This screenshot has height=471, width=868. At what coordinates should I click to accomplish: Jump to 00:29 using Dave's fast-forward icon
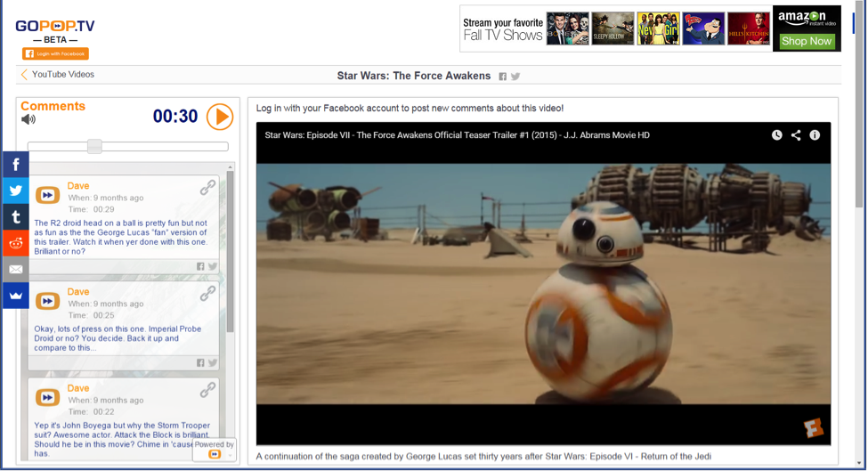tap(47, 195)
